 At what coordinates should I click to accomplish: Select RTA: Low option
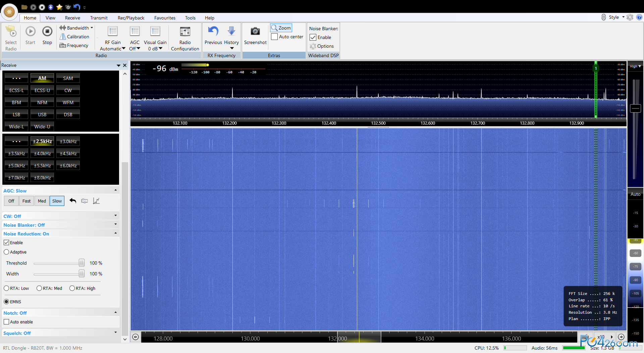coord(6,288)
